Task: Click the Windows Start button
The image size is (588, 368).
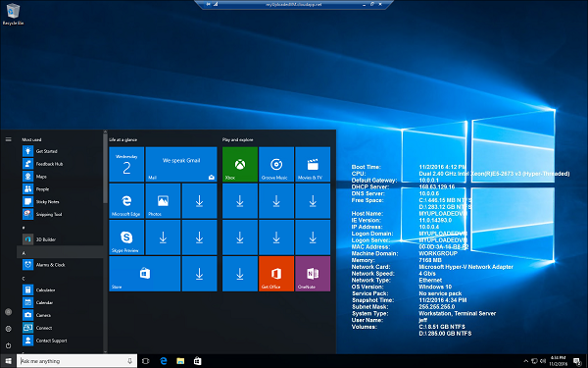Action: click(8, 361)
